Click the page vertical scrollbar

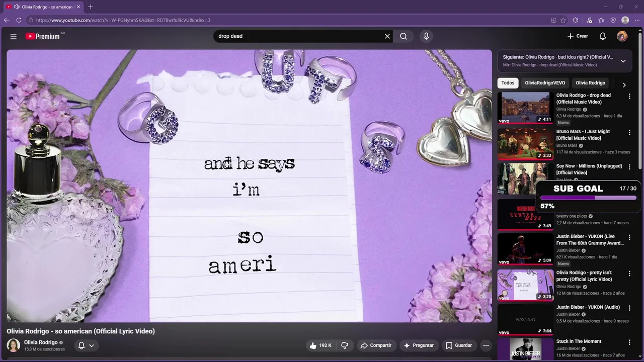(x=640, y=101)
